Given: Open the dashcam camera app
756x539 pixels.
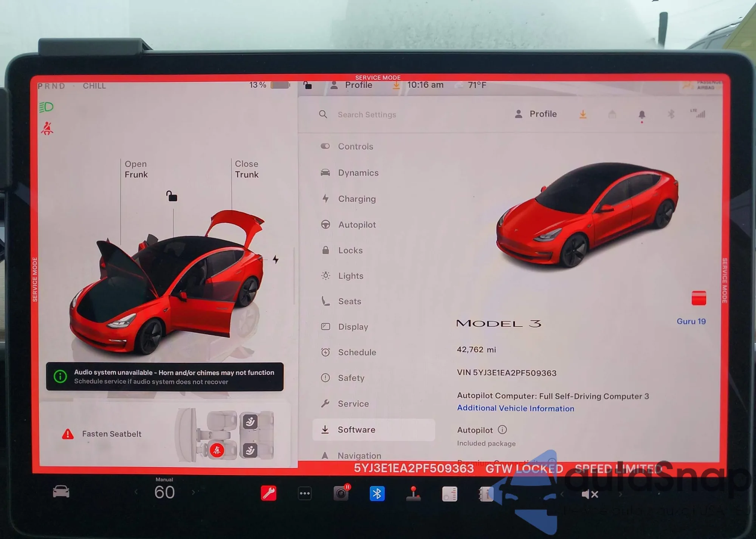Looking at the screenshot, I should coord(341,493).
